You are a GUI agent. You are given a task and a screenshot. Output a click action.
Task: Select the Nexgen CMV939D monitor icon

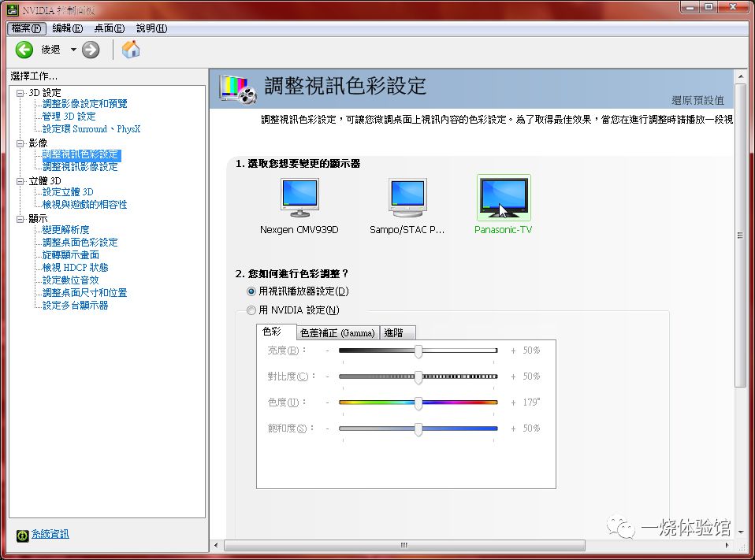(299, 198)
